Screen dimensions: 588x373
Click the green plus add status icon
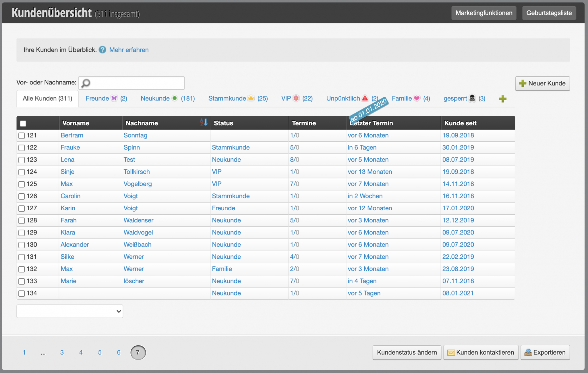(x=502, y=99)
